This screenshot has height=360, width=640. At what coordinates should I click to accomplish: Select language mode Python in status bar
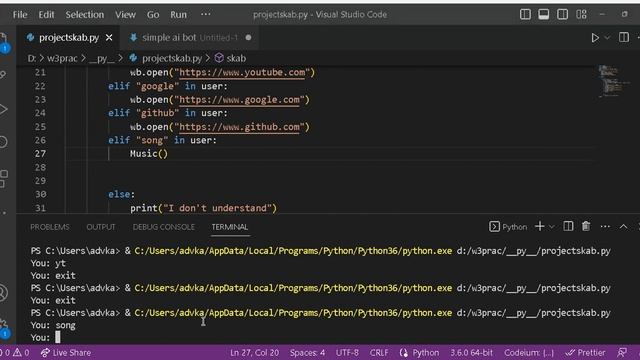426,353
